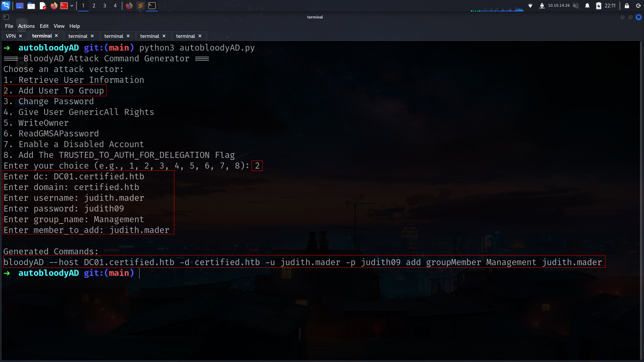This screenshot has height=362, width=644.
Task: Open the battery power manager icon
Action: pos(599,6)
